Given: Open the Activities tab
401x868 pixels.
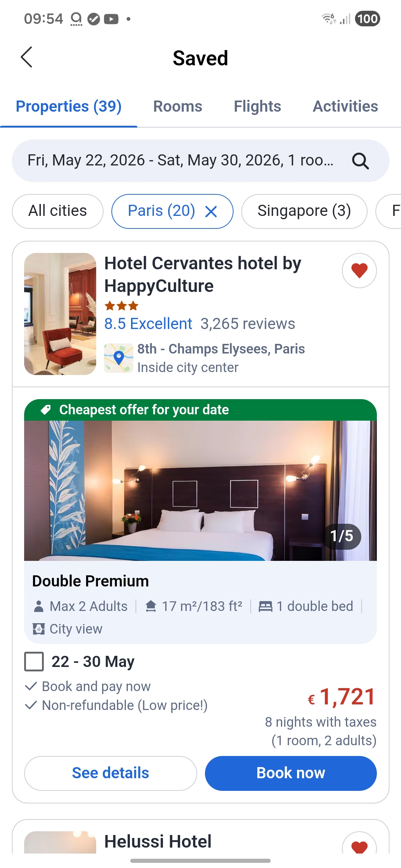Looking at the screenshot, I should (345, 106).
